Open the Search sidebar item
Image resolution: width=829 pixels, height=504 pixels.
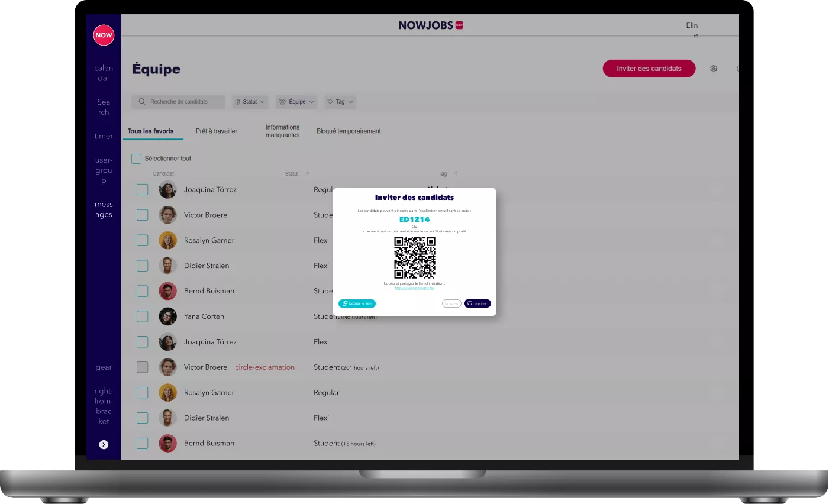tap(104, 107)
